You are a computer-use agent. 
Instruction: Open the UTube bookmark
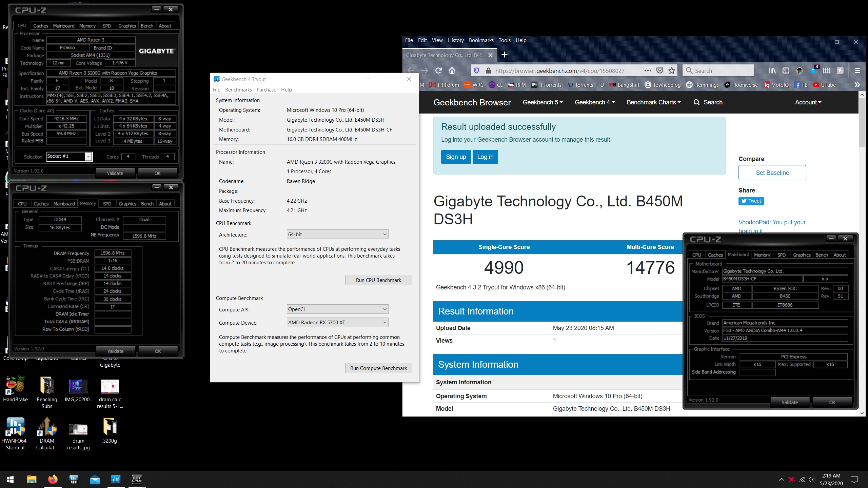pyautogui.click(x=824, y=85)
